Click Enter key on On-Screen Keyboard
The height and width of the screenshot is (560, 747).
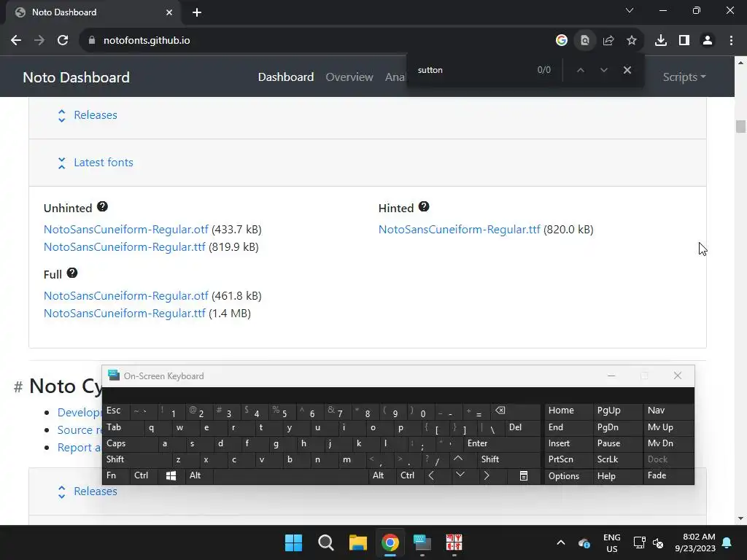(502, 443)
